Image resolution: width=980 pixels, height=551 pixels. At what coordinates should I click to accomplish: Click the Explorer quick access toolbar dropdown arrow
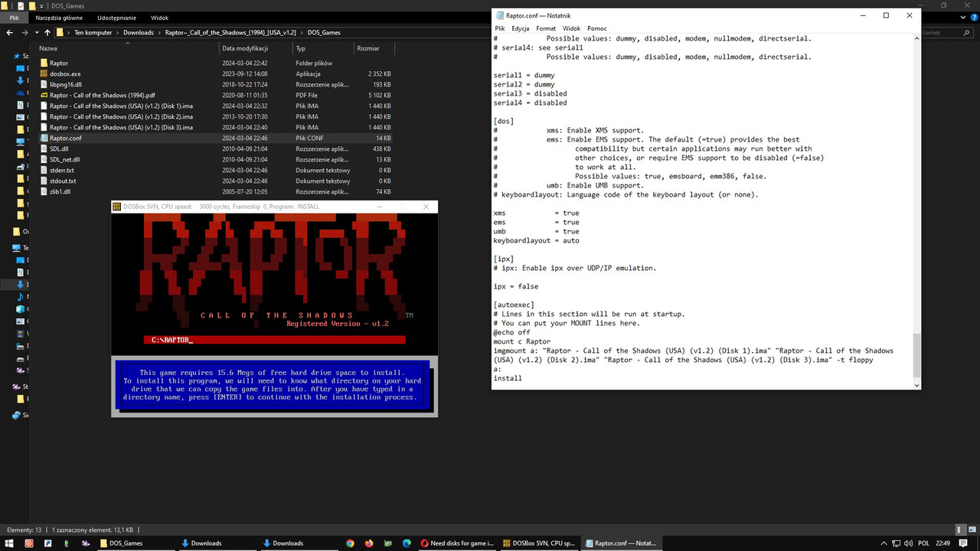point(43,5)
